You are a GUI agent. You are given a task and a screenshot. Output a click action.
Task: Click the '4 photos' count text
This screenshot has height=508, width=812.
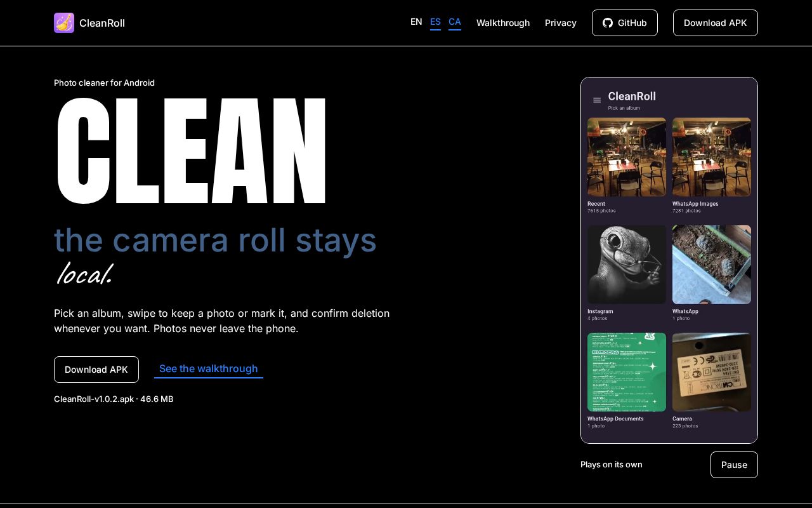click(x=598, y=318)
